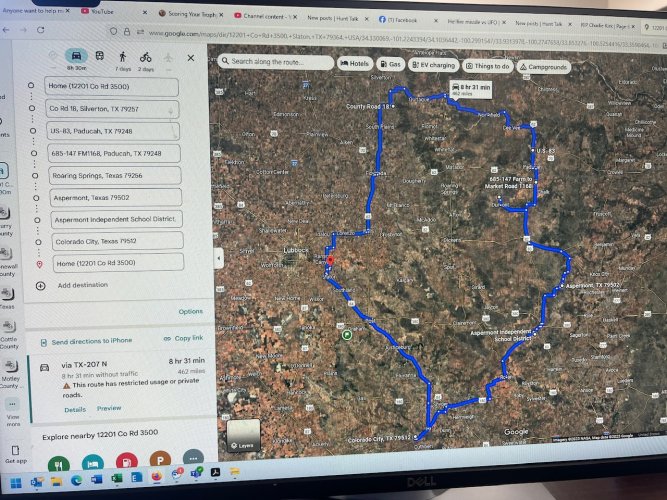Pick the cycling travel mode
Viewport: 667px width, 500px height.
(x=147, y=58)
